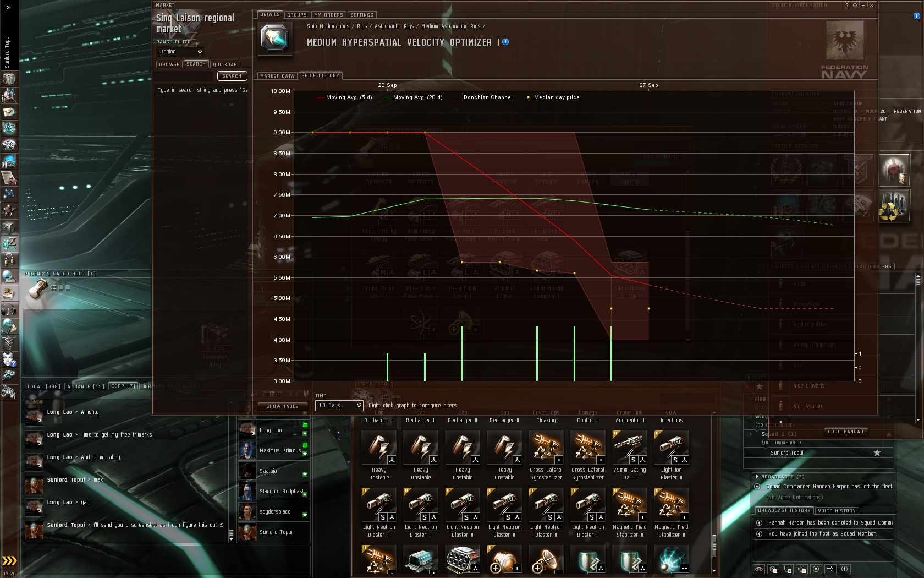This screenshot has height=578, width=924.
Task: Go to Ship Modifications breadcrumb
Action: (x=328, y=26)
